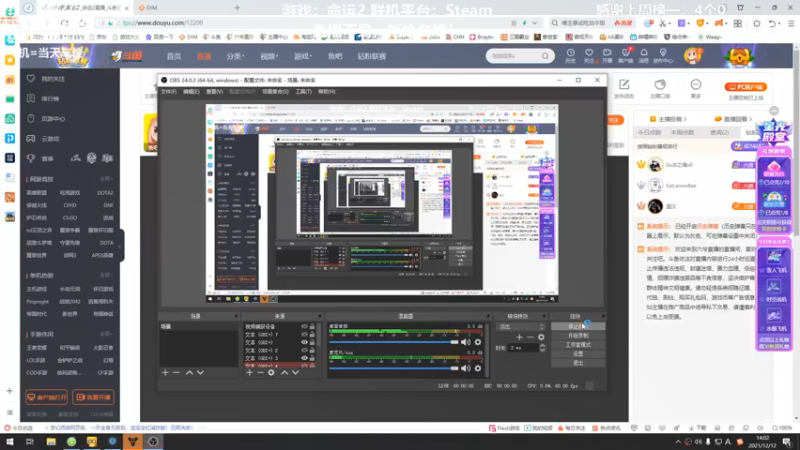Open 工具(T) menu in OBS
Image resolution: width=800 pixels, height=450 pixels.
(x=304, y=92)
